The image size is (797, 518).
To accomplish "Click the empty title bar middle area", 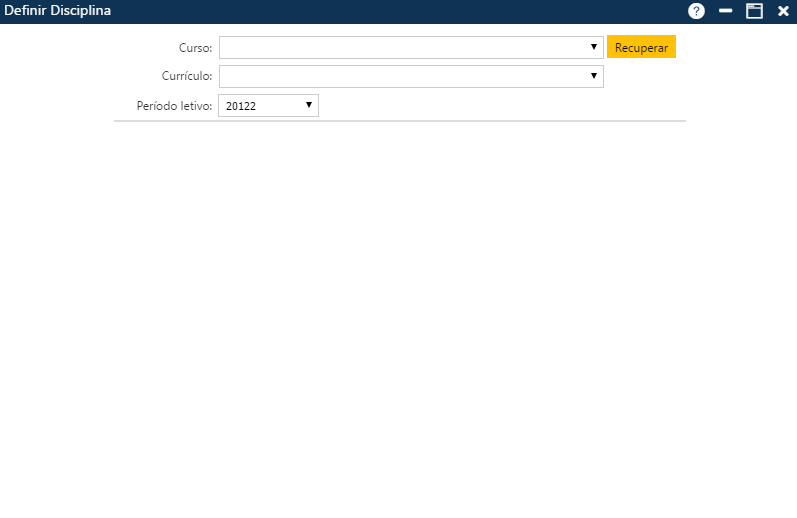I will click(400, 11).
